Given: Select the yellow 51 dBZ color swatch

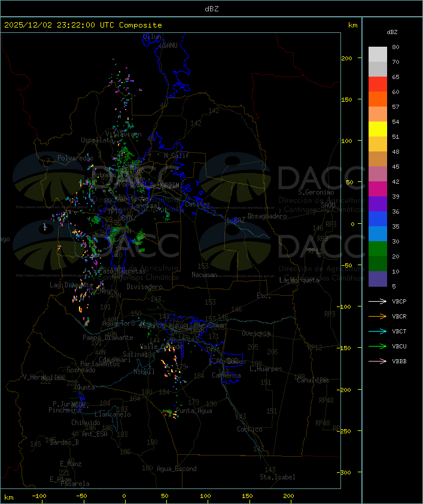Looking at the screenshot, I should [x=378, y=129].
